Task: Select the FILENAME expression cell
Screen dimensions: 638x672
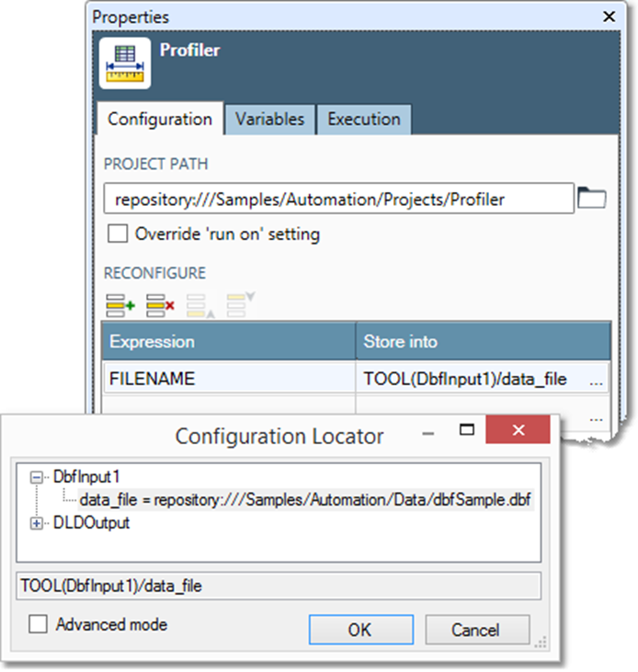Action: [x=228, y=379]
